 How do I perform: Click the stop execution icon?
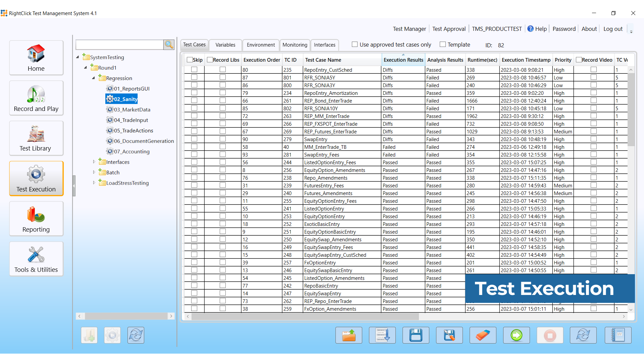pos(550,335)
